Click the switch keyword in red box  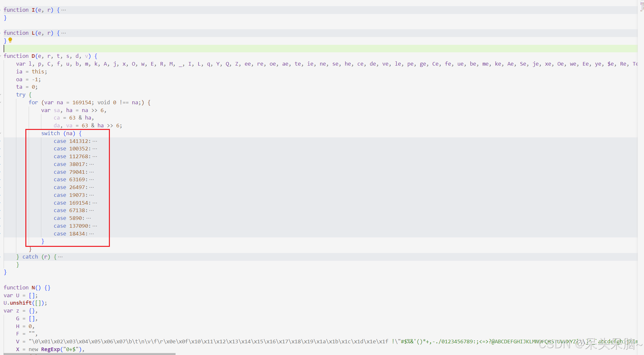click(50, 133)
